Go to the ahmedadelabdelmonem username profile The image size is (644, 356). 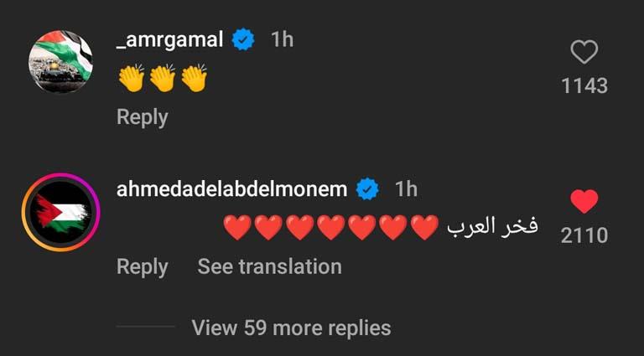tap(231, 188)
